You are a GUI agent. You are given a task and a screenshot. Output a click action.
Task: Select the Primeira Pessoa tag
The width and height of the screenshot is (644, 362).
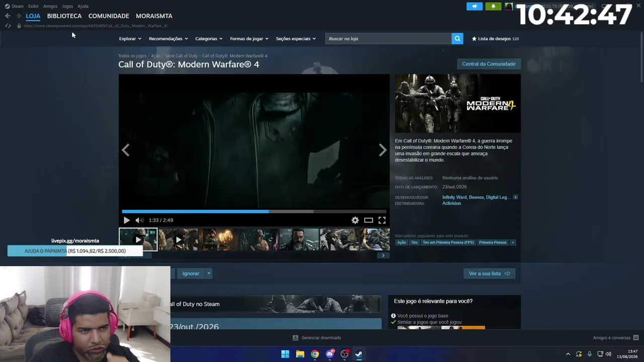coord(493,242)
